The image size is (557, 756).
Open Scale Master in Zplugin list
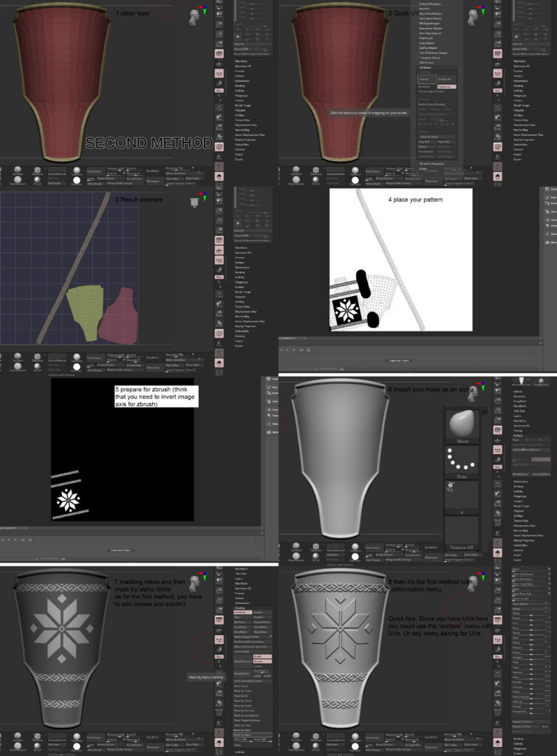point(427,43)
